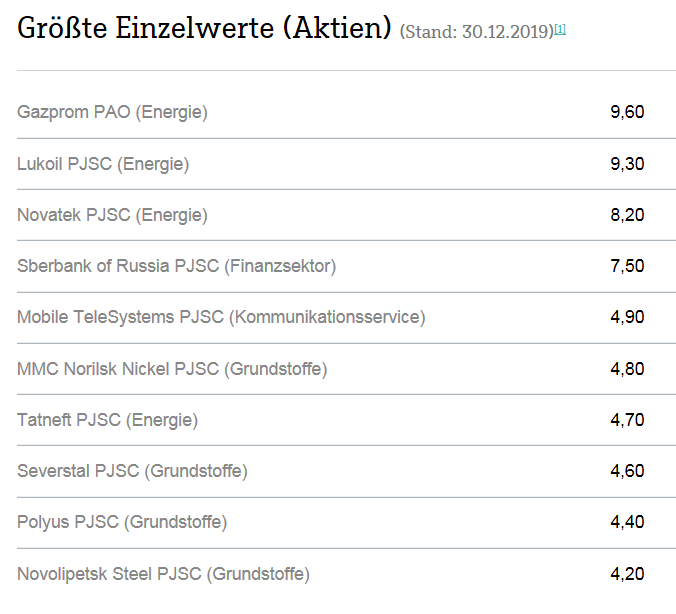Select the 4,40 value for Polyus

pos(627,522)
